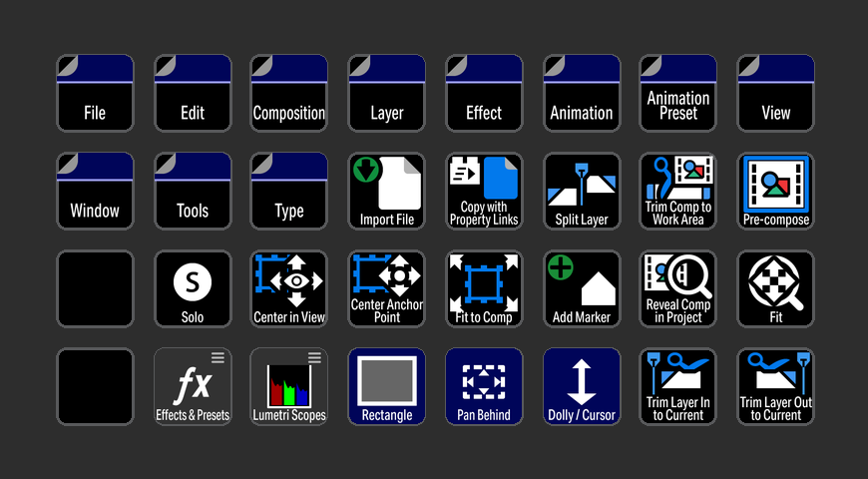
Task: Trigger the Split Layer icon
Action: 582,191
